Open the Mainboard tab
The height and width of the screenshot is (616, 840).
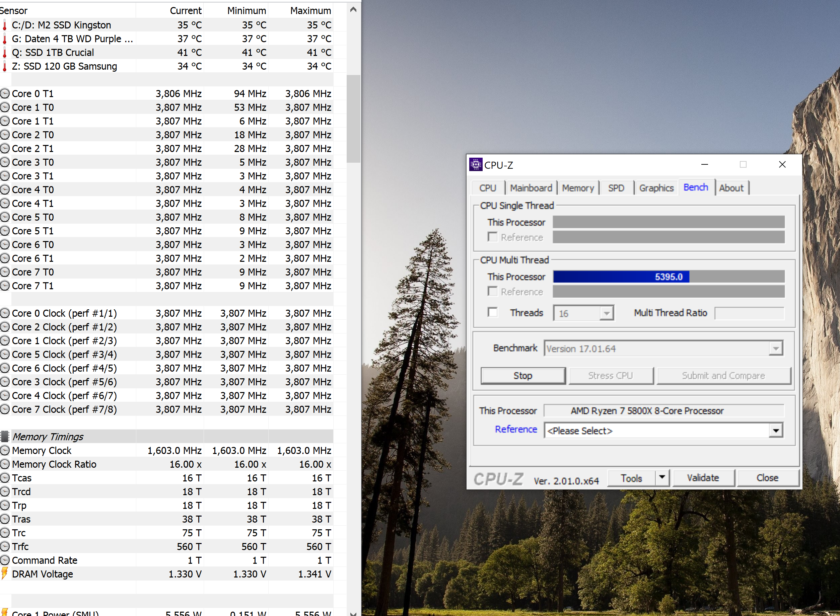(x=531, y=188)
